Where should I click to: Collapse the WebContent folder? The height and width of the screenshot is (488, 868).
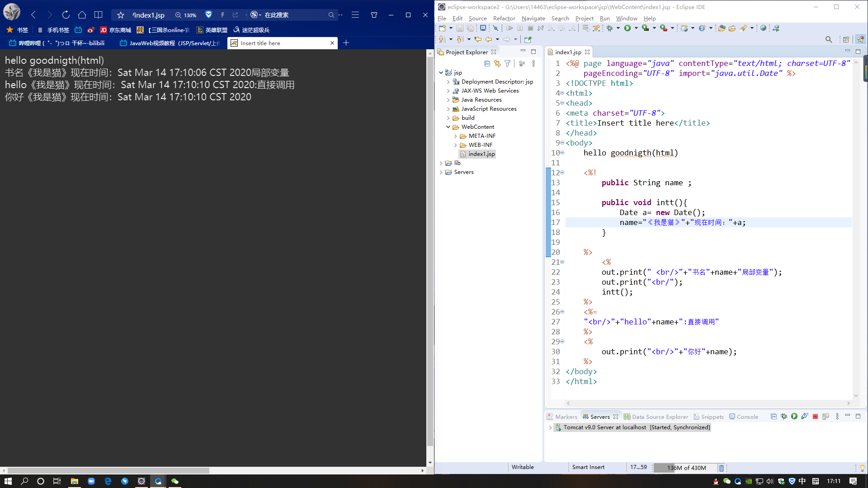(x=448, y=127)
